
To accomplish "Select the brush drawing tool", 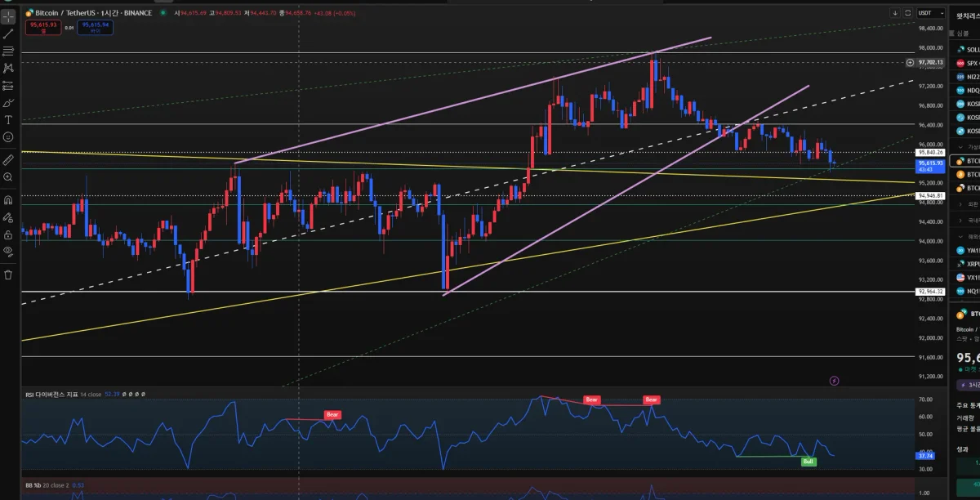I will (8, 103).
